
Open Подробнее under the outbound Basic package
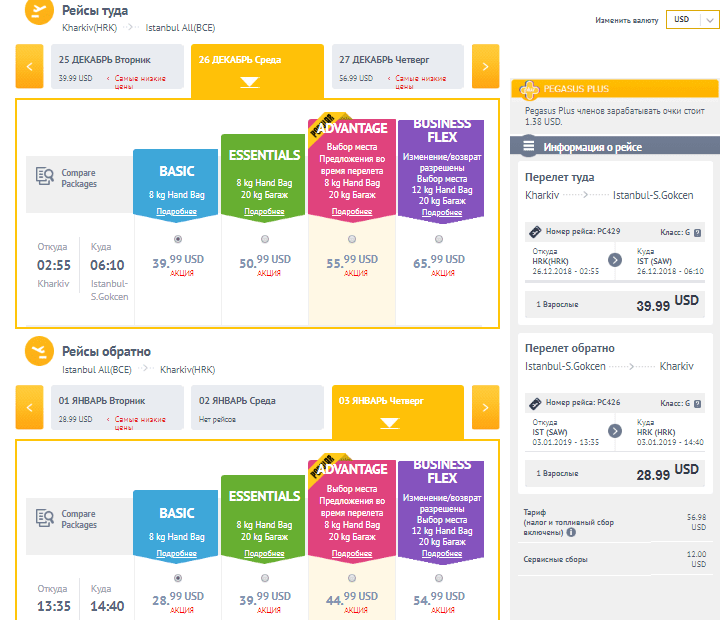177,211
